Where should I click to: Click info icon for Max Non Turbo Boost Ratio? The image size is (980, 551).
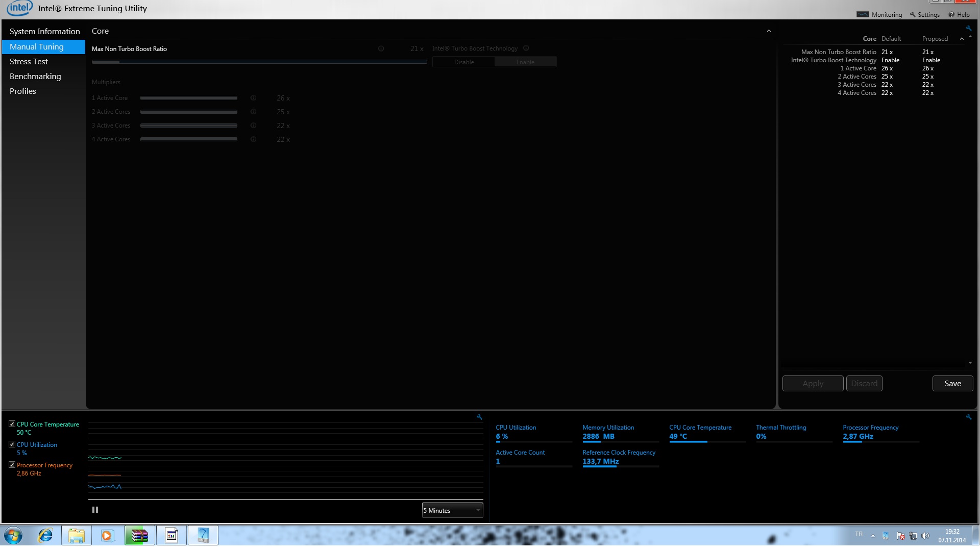tap(381, 48)
